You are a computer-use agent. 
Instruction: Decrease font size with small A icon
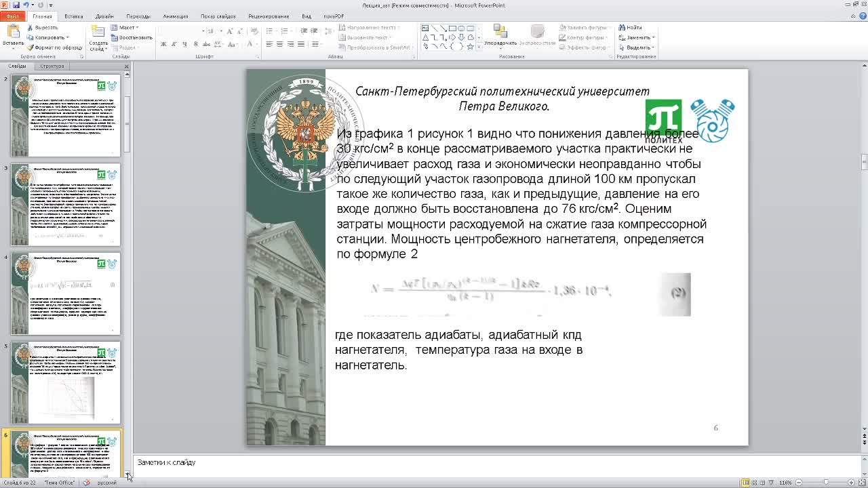(x=240, y=31)
